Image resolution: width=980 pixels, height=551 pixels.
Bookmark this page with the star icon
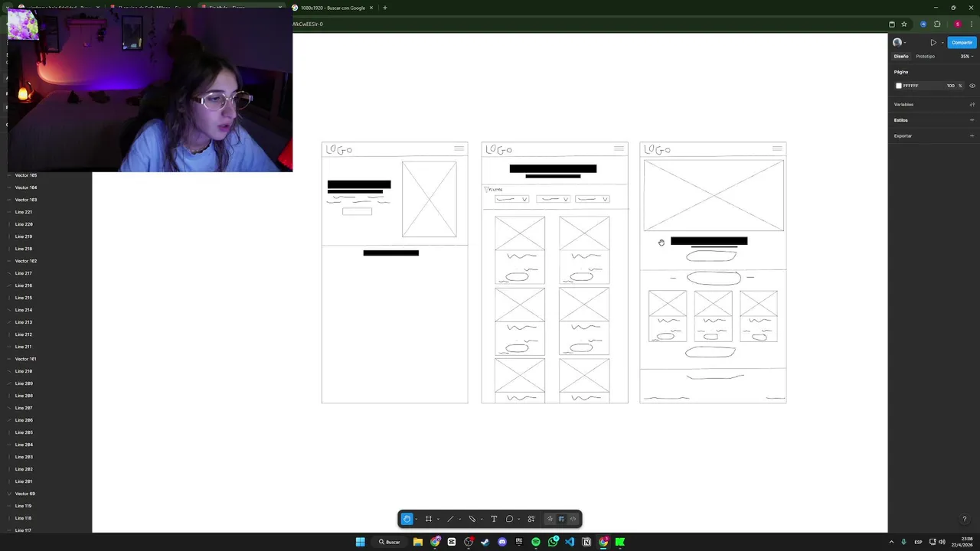(x=904, y=24)
